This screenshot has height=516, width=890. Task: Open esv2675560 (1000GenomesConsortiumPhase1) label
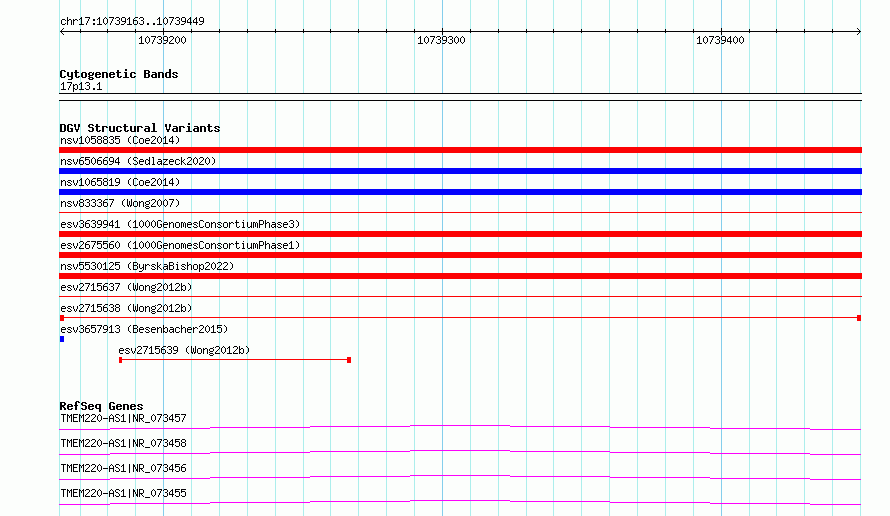[x=180, y=245]
